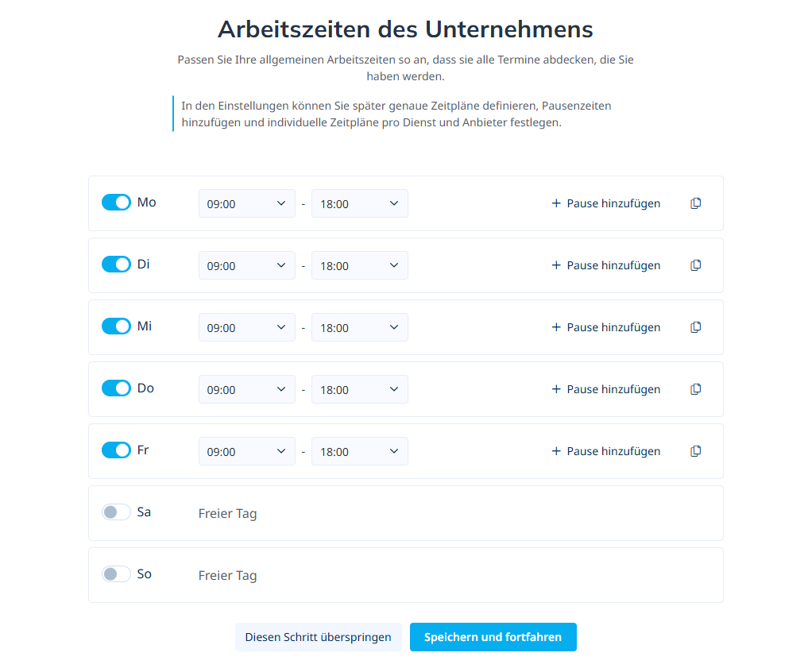Copy Monday's hours using the copy icon
808x672 pixels.
(696, 203)
